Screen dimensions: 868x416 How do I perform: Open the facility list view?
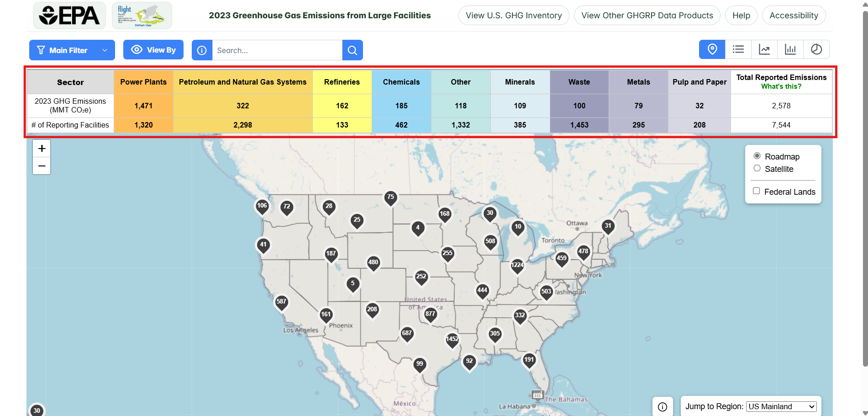tap(738, 49)
